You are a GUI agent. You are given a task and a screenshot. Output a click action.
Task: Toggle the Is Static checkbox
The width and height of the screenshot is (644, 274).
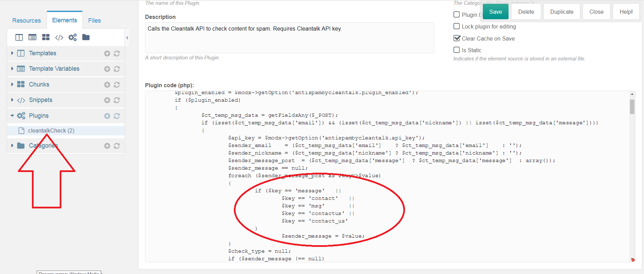pyautogui.click(x=456, y=50)
